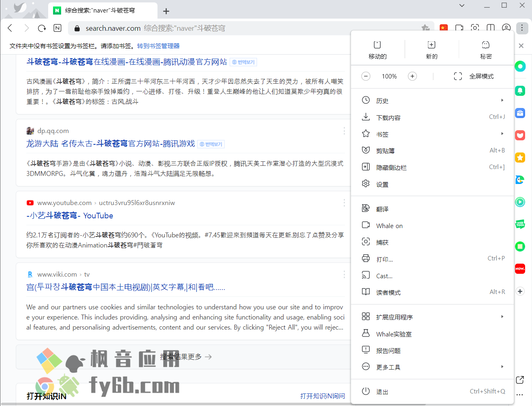Select 隐藏侧边栏 hide sidebar item
This screenshot has height=406, width=532.
click(x=432, y=167)
